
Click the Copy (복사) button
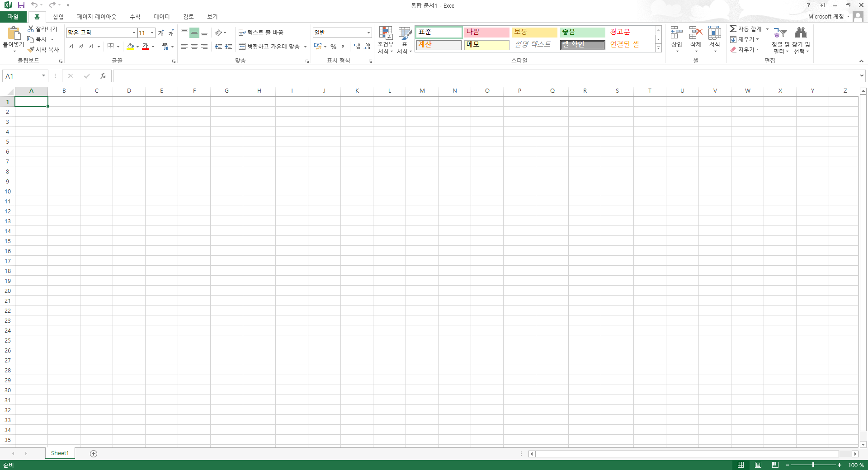coord(37,39)
